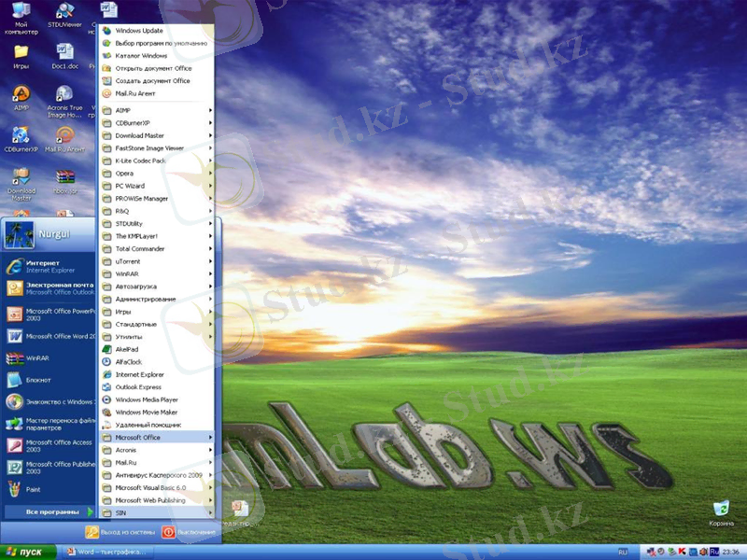
Task: Click the RU language indicator on taskbar
Action: pyautogui.click(x=623, y=553)
